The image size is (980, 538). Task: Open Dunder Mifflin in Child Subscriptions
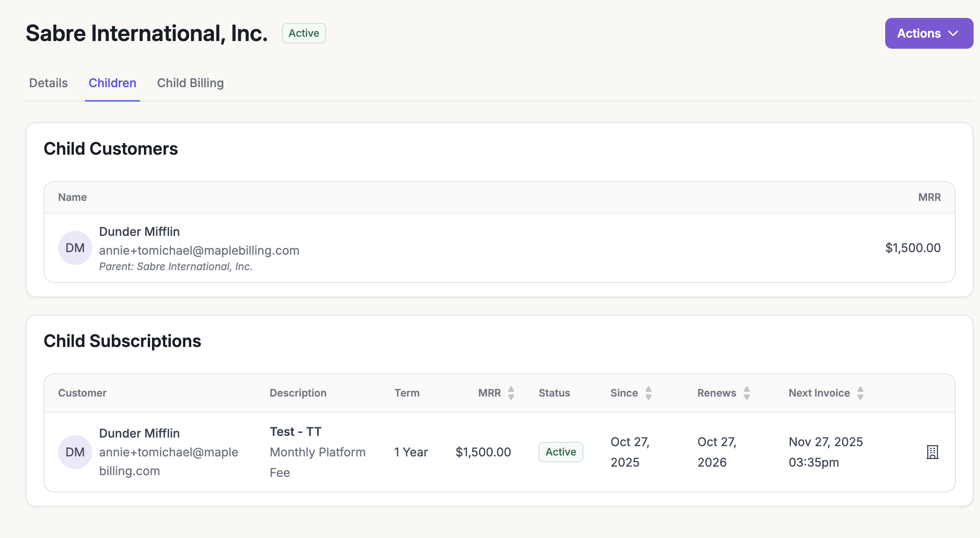click(x=139, y=433)
